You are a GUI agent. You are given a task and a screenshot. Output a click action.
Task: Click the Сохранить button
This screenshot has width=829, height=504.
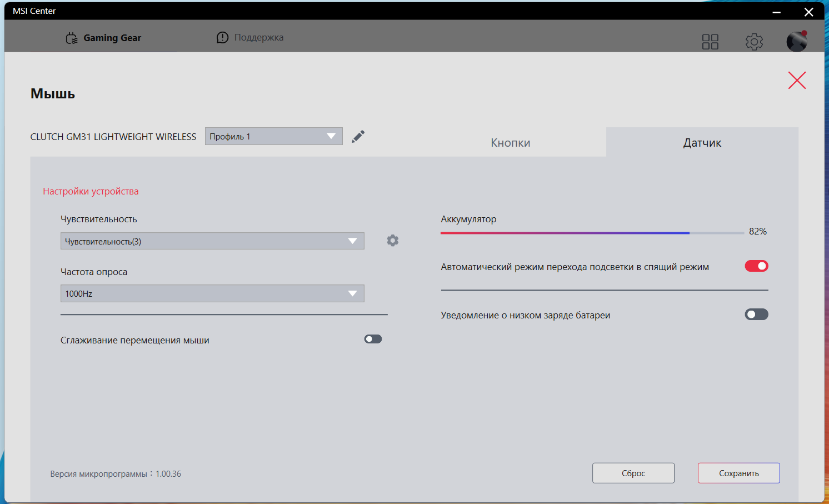pyautogui.click(x=739, y=473)
